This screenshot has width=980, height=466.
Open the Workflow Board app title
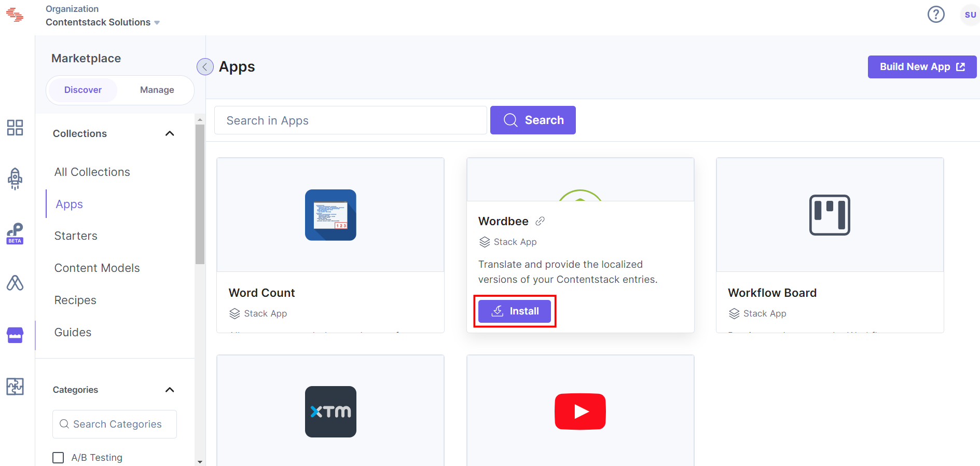(772, 293)
